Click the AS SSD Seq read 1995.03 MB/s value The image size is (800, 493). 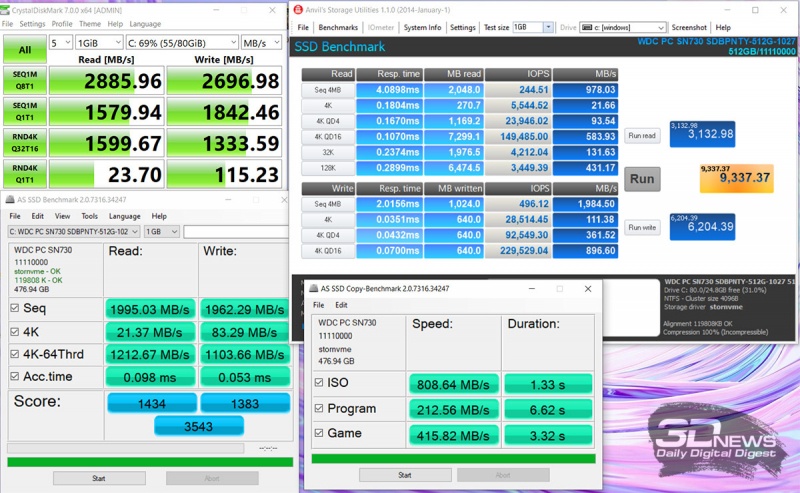click(150, 309)
